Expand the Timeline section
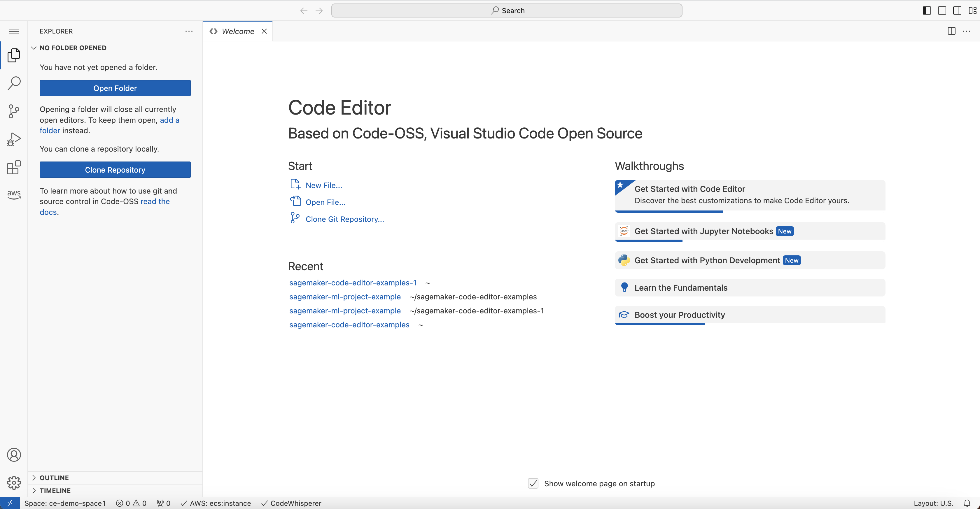 (55, 490)
